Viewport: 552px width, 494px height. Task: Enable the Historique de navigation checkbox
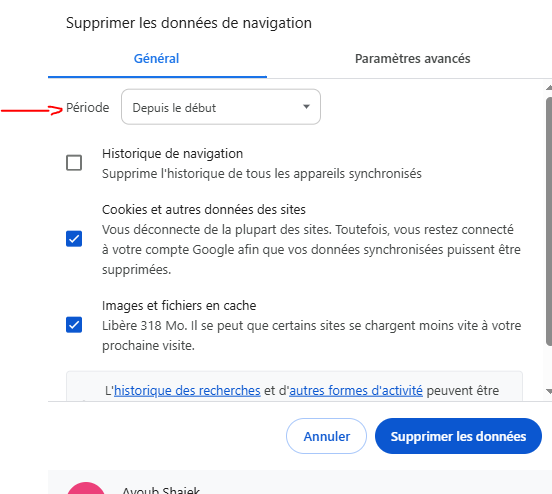pyautogui.click(x=74, y=163)
